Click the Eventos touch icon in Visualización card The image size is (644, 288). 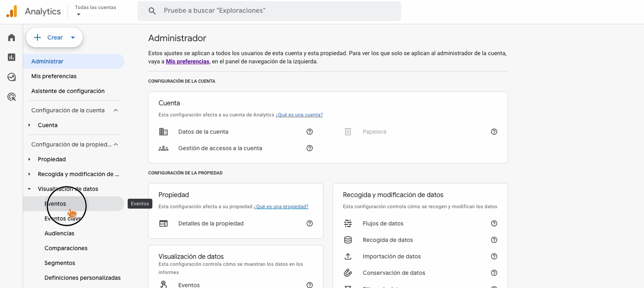[163, 284]
